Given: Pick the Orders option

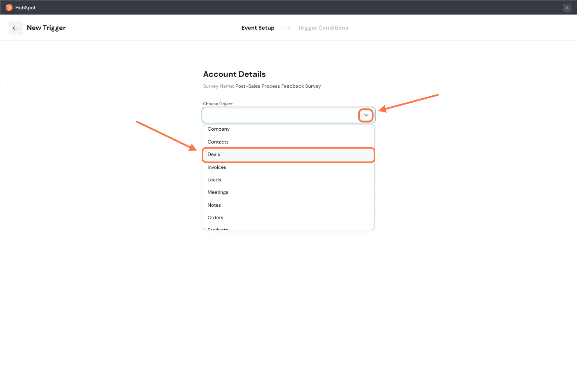Looking at the screenshot, I should point(215,218).
